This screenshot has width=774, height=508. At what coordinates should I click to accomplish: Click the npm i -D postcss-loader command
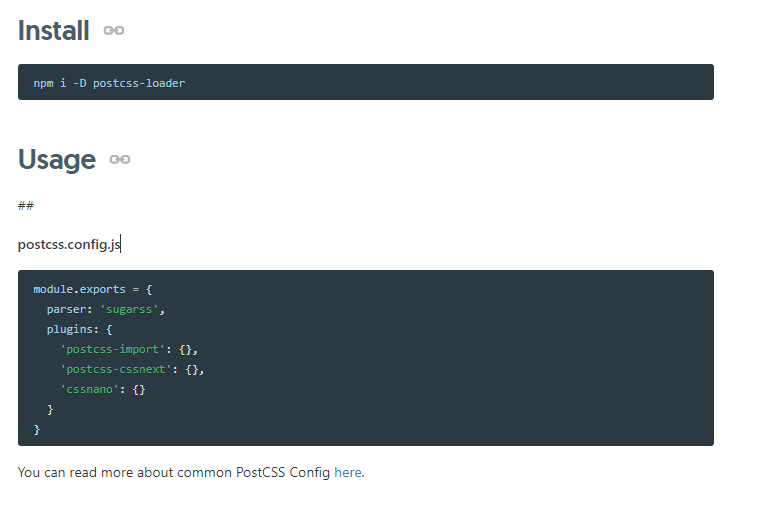point(109,83)
